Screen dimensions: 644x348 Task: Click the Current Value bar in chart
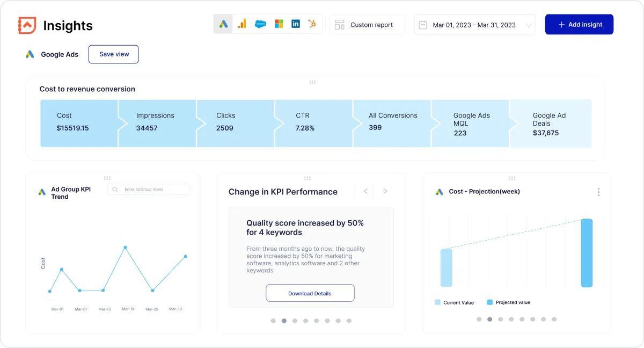447,267
